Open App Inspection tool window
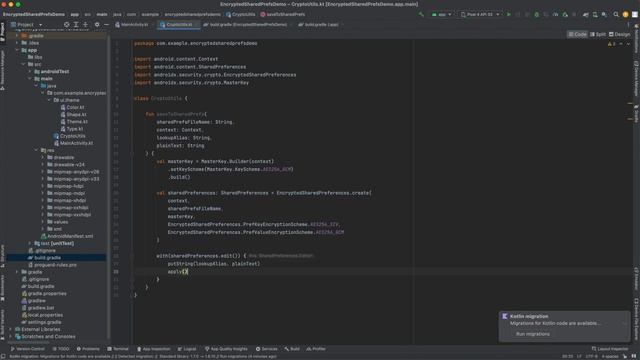640x360 pixels. pos(153,349)
